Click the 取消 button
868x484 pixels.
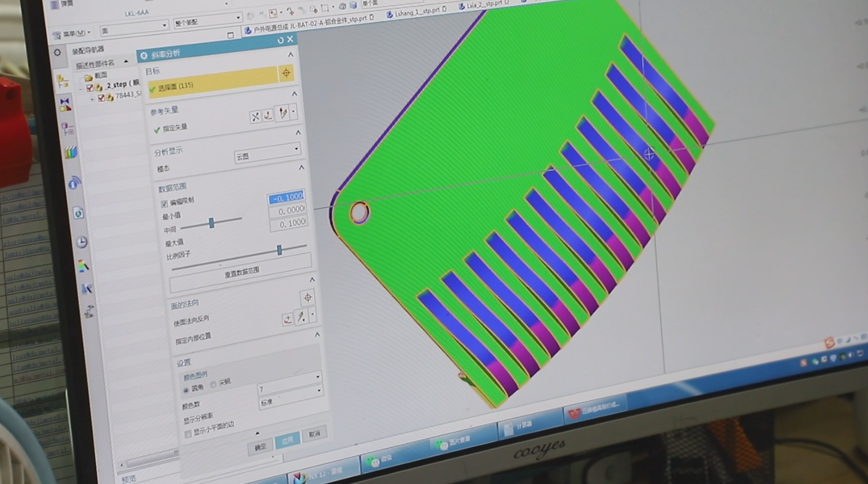coord(314,433)
